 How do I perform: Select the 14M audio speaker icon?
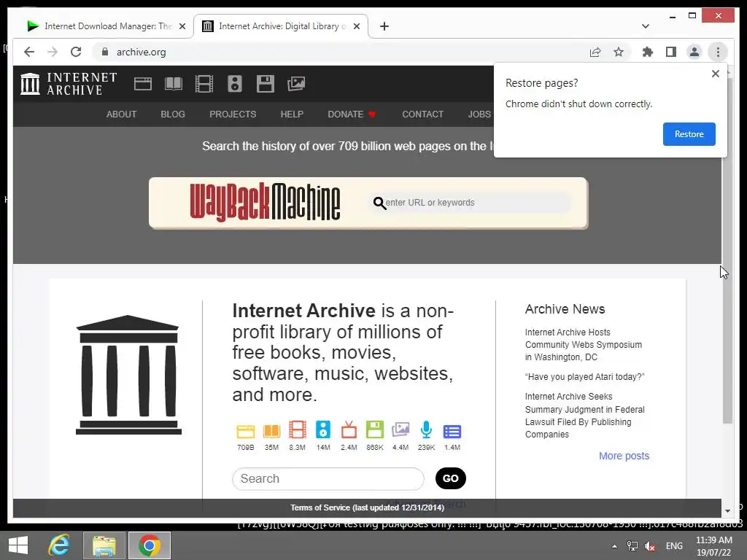pos(323,430)
